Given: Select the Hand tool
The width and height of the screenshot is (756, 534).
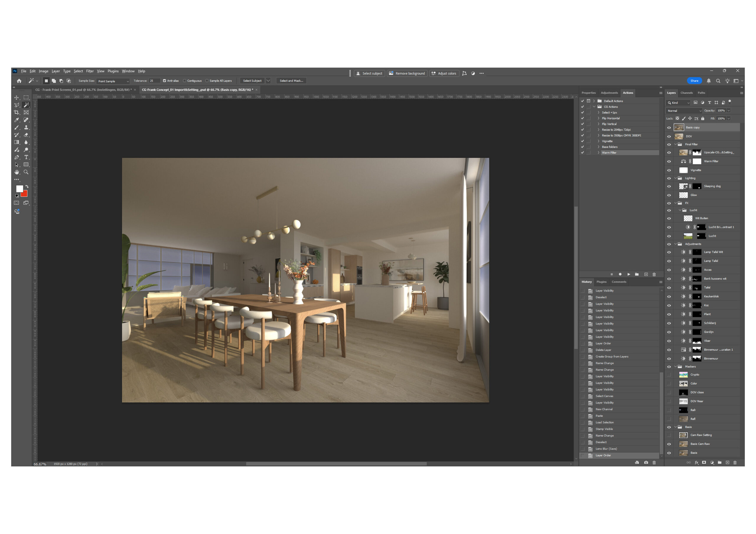Looking at the screenshot, I should tap(17, 172).
